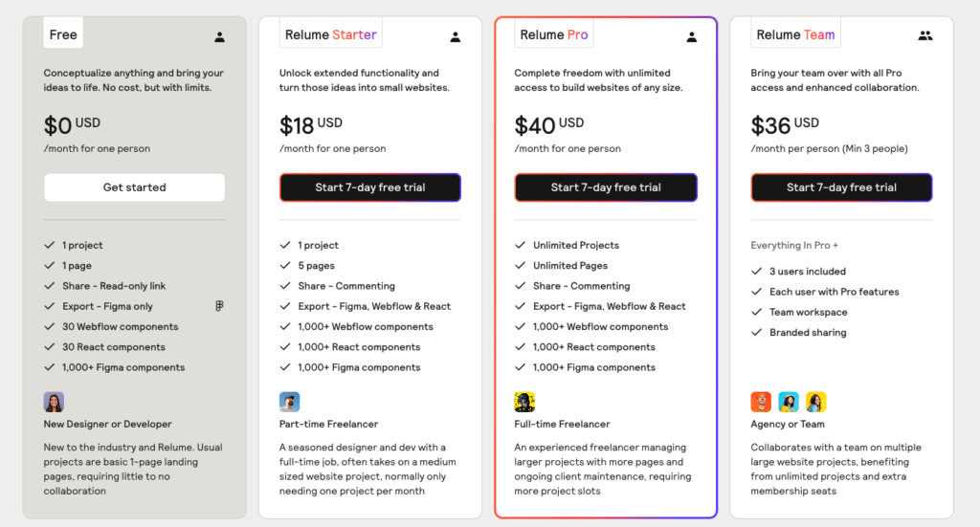
Task: Select the Relume Starter plan title
Action: tap(330, 34)
